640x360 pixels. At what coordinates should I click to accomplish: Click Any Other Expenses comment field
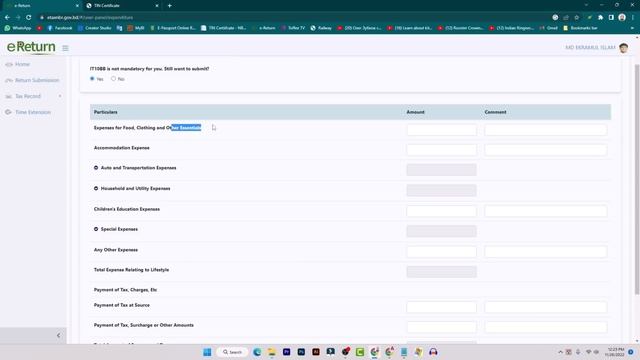pyautogui.click(x=545, y=251)
